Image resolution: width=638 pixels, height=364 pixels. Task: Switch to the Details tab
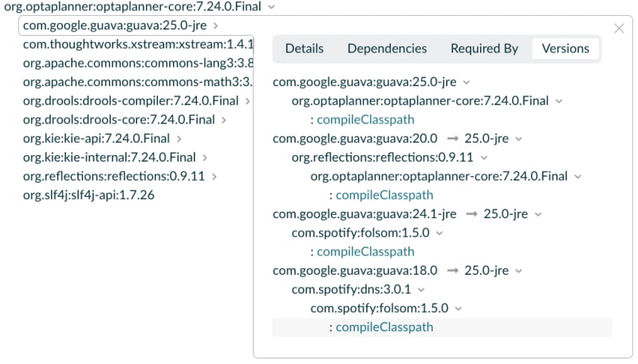click(x=305, y=49)
